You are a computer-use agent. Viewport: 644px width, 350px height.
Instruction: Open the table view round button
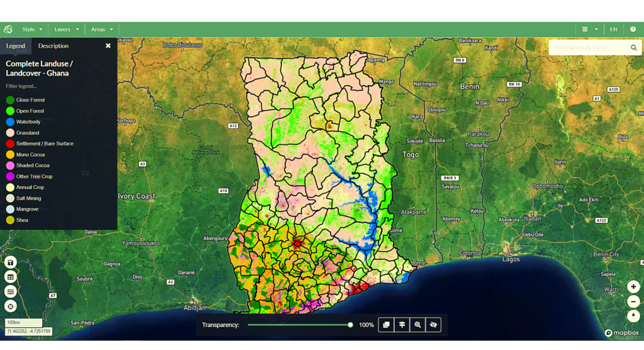pos(11,278)
